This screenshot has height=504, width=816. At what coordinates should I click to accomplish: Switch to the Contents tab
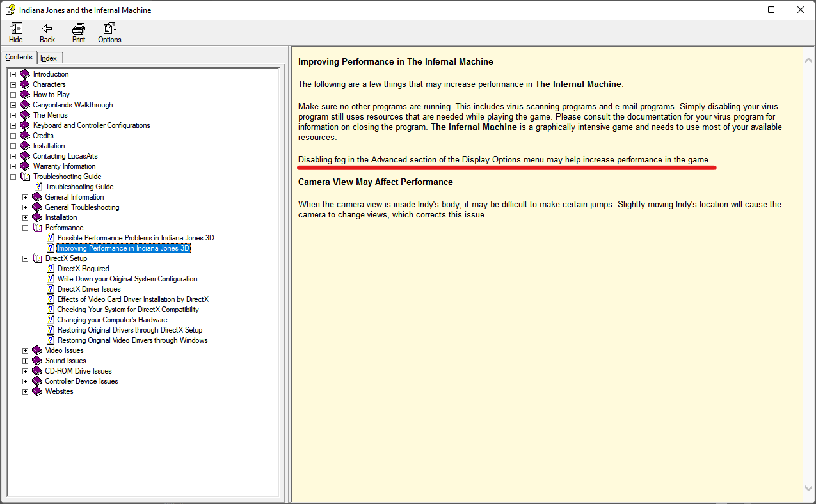(x=19, y=57)
